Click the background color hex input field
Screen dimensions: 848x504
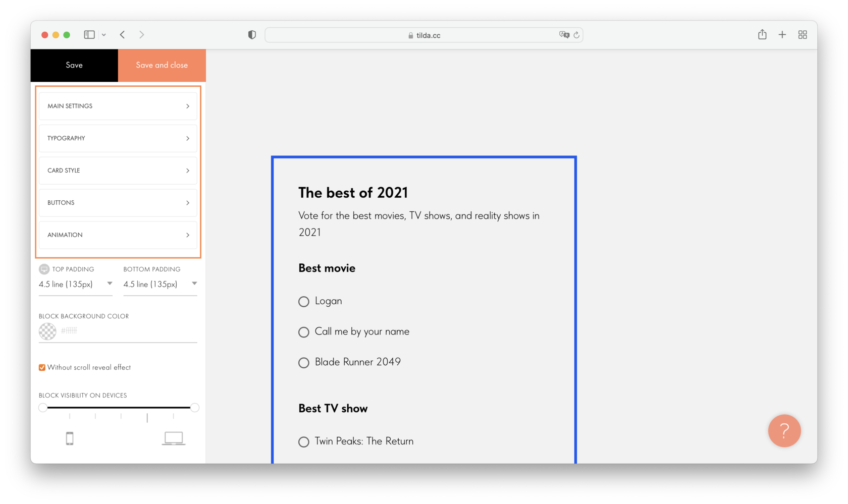(x=129, y=331)
